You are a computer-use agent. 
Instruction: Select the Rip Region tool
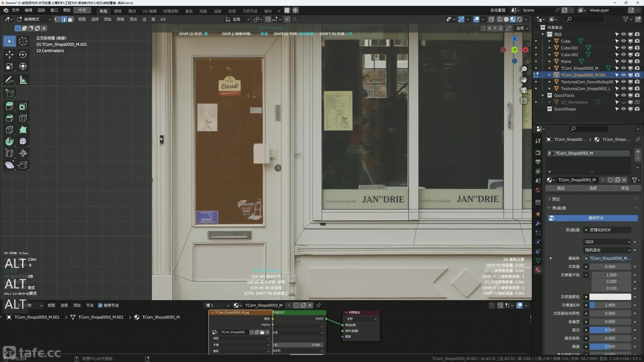pyautogui.click(x=23, y=165)
